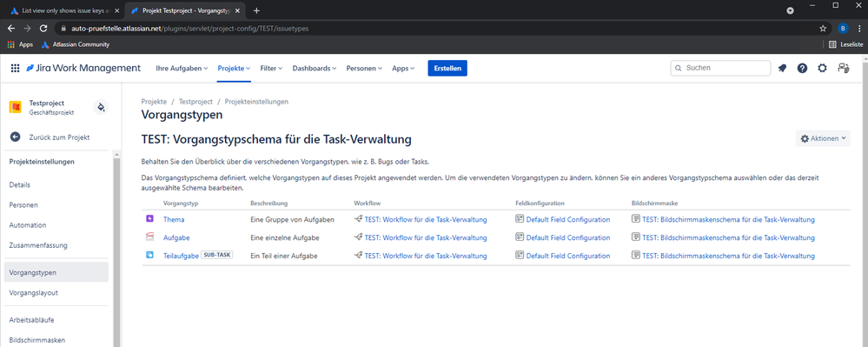This screenshot has height=347, width=868.
Task: Expand the Aktionen dropdown
Action: coord(823,138)
